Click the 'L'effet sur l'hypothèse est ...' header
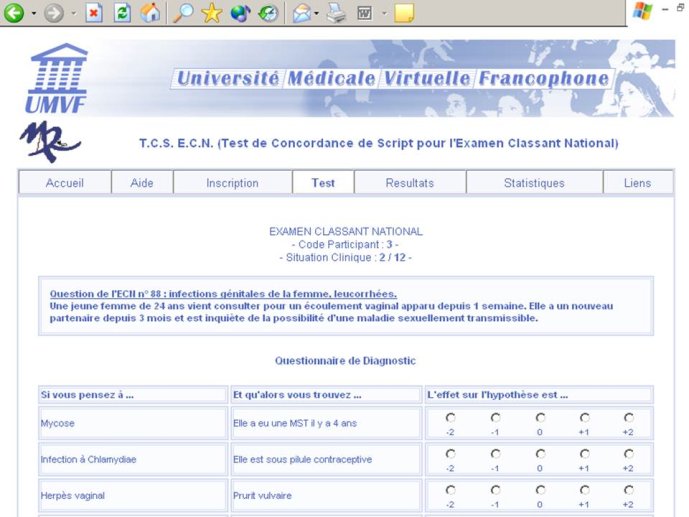This screenshot has height=517, width=689. coord(539,395)
